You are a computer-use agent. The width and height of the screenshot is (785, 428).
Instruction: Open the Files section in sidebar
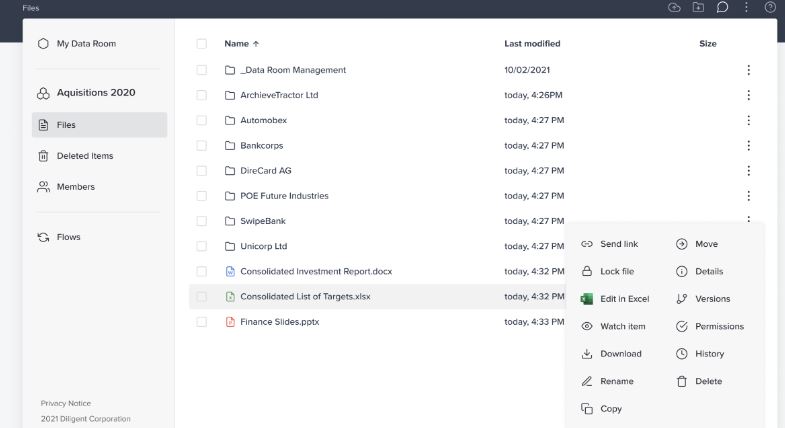coord(99,125)
